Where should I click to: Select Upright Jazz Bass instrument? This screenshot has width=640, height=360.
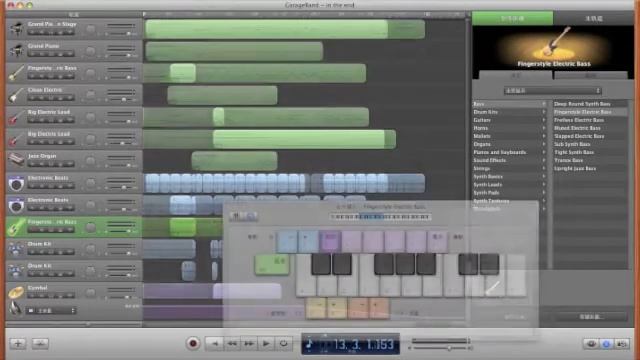(x=590, y=168)
